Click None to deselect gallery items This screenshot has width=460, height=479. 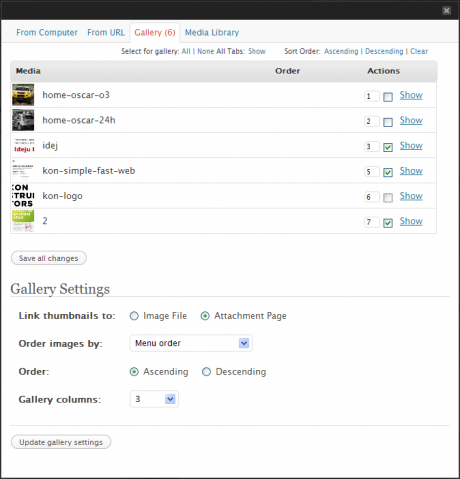(x=206, y=51)
